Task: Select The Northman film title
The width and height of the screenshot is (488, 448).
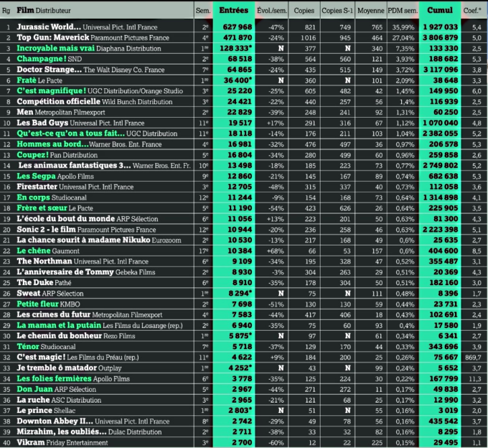Action: [x=44, y=261]
